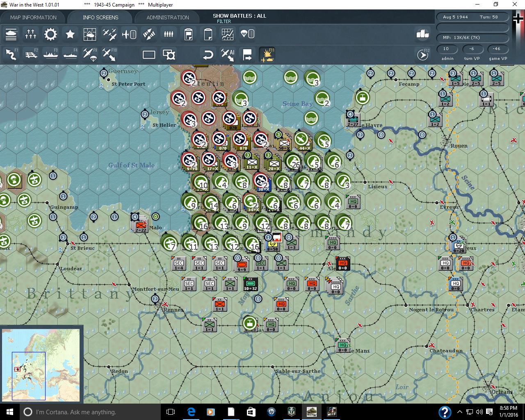Image resolution: width=525 pixels, height=420 pixels.
Task: Open the production gear icon
Action: point(50,34)
